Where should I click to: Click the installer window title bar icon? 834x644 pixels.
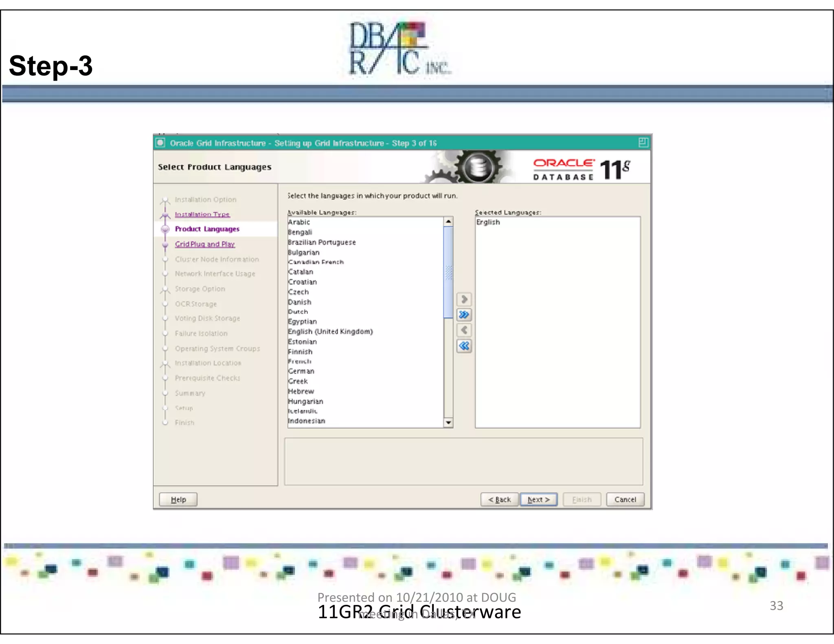coord(160,142)
